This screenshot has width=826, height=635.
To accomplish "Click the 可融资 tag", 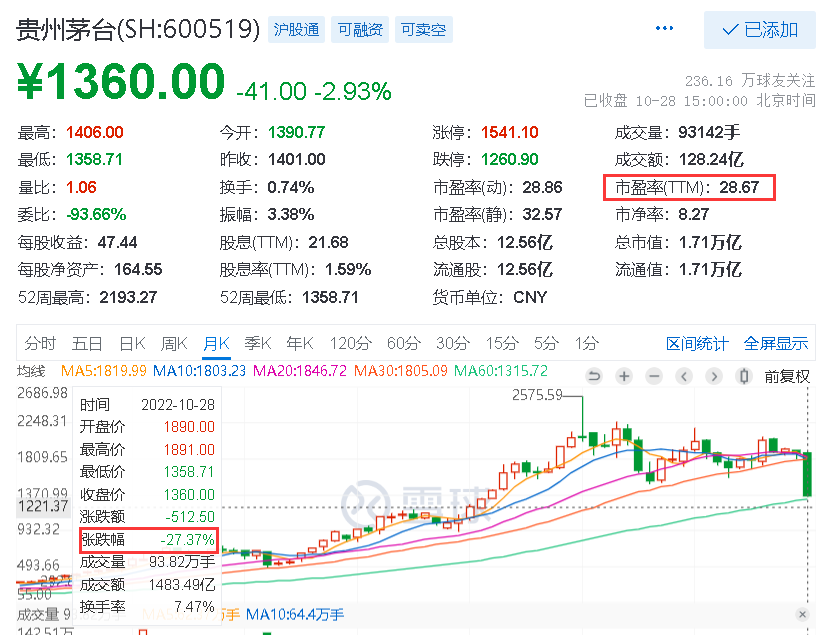I will click(360, 30).
